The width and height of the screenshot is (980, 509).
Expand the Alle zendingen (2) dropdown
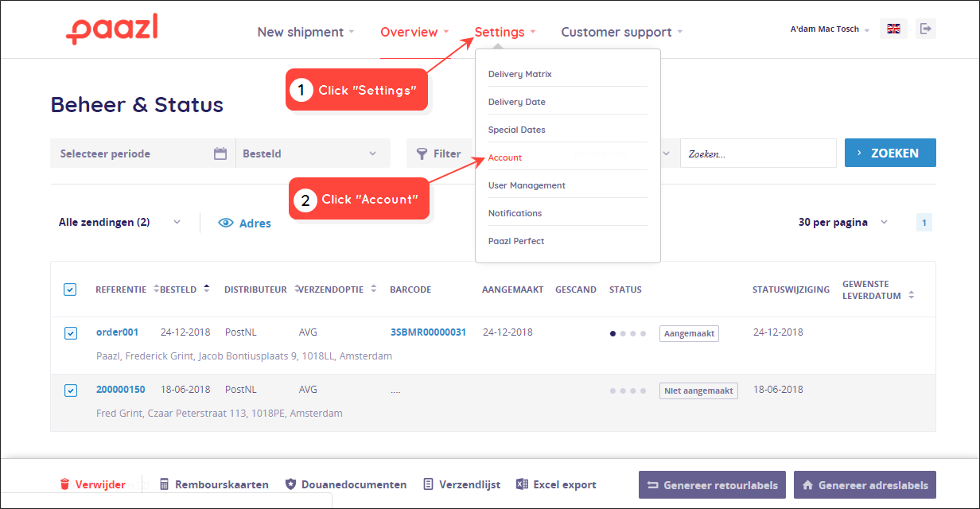point(120,223)
